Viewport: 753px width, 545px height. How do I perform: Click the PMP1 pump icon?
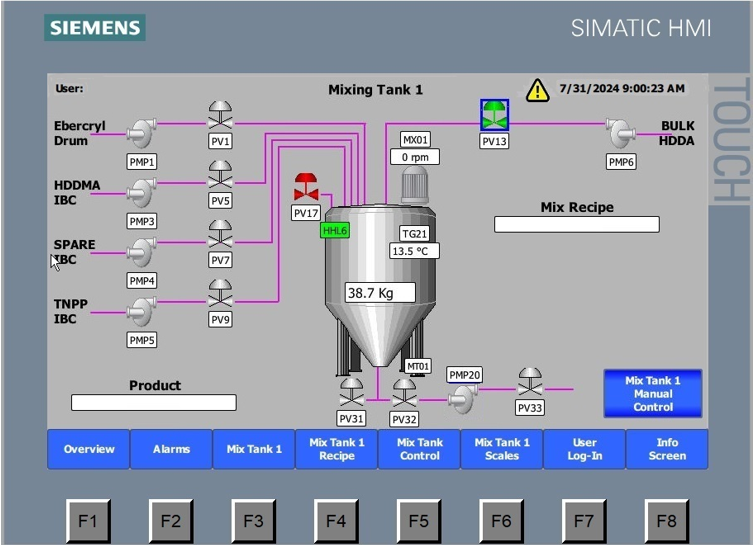[141, 132]
